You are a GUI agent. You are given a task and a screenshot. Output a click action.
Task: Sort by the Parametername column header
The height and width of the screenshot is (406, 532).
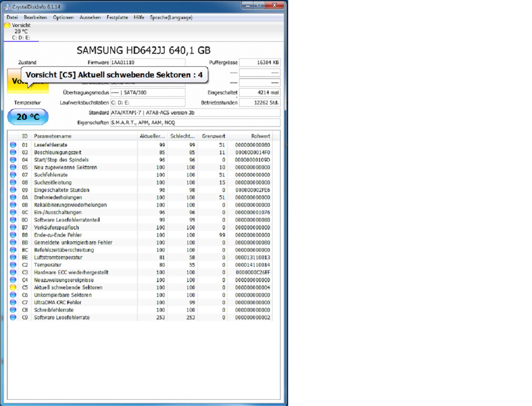[84, 136]
